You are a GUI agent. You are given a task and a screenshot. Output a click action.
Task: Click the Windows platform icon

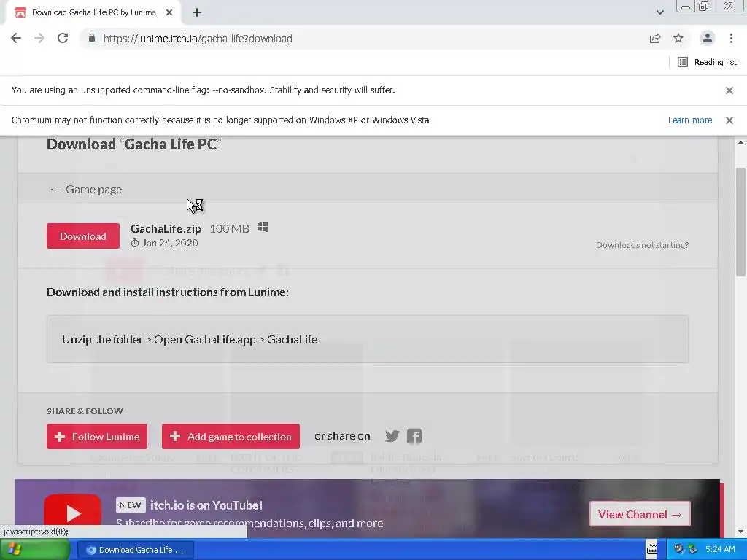(x=263, y=227)
